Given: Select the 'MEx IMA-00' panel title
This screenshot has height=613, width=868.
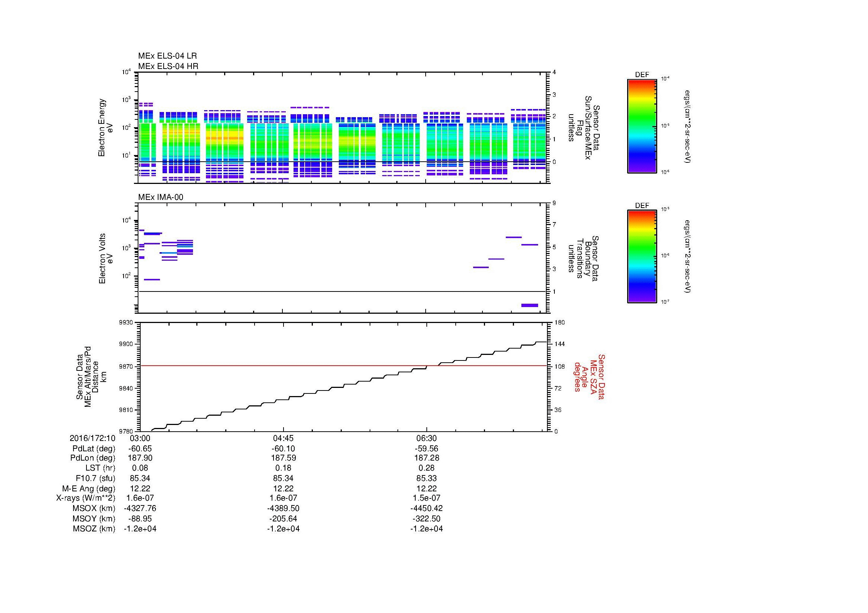Looking at the screenshot, I should pyautogui.click(x=161, y=197).
